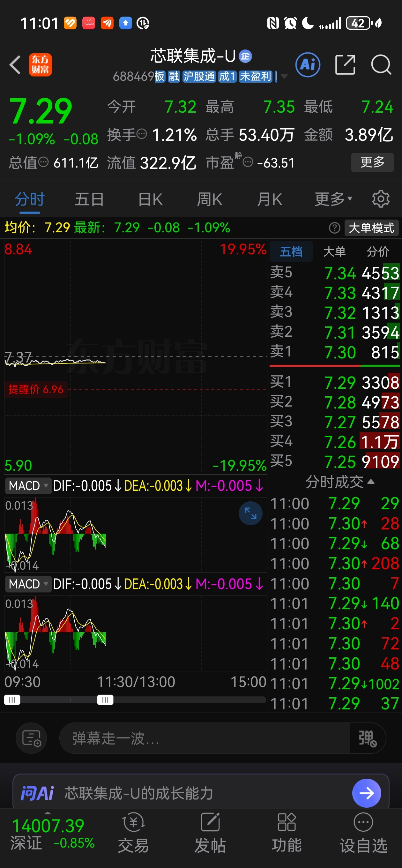Expand chart to fullscreen icon
The height and width of the screenshot is (868, 402).
tap(250, 513)
